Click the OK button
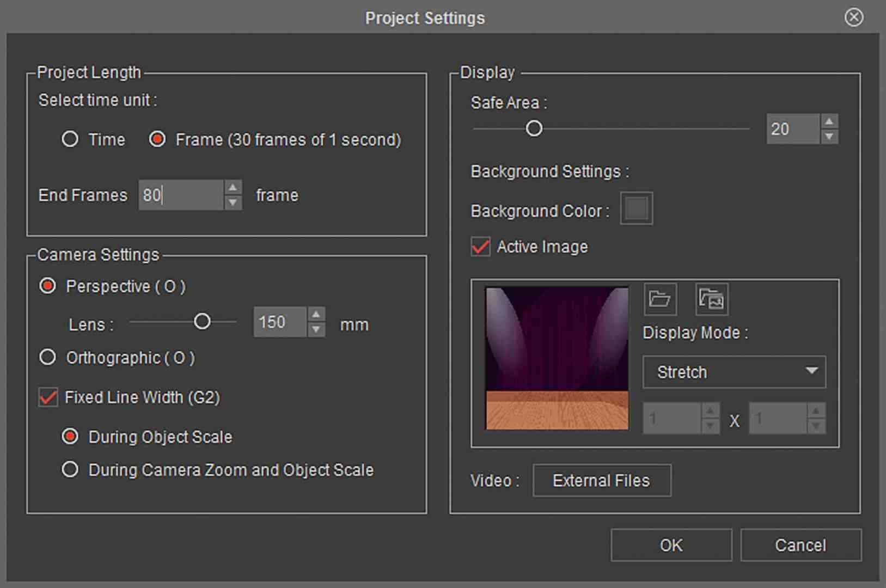The image size is (886, 588). click(671, 545)
